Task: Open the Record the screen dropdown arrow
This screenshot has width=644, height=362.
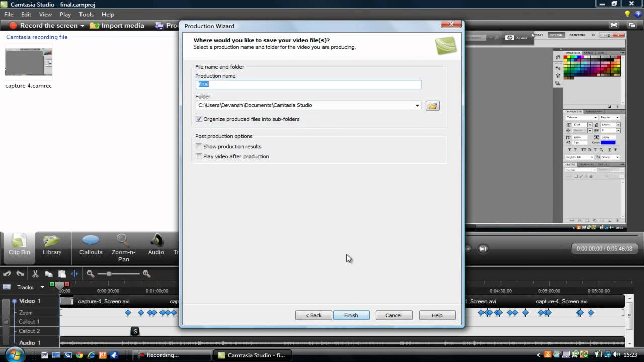Action: pyautogui.click(x=83, y=26)
